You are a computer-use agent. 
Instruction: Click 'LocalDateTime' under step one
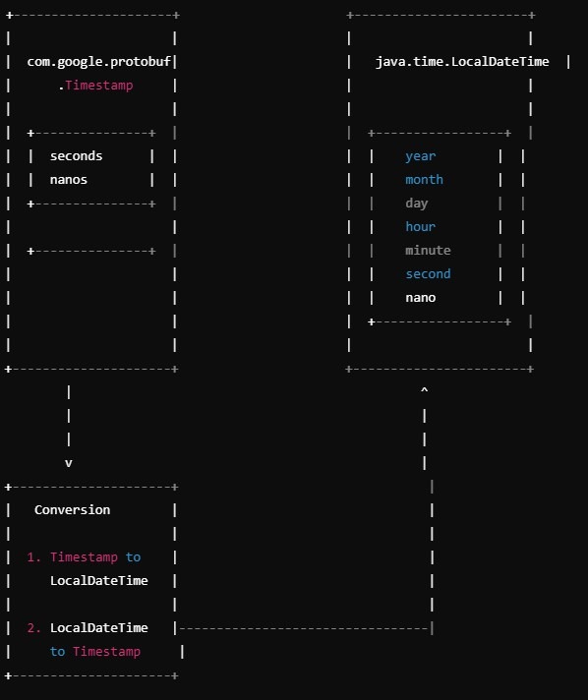pyautogui.click(x=98, y=581)
